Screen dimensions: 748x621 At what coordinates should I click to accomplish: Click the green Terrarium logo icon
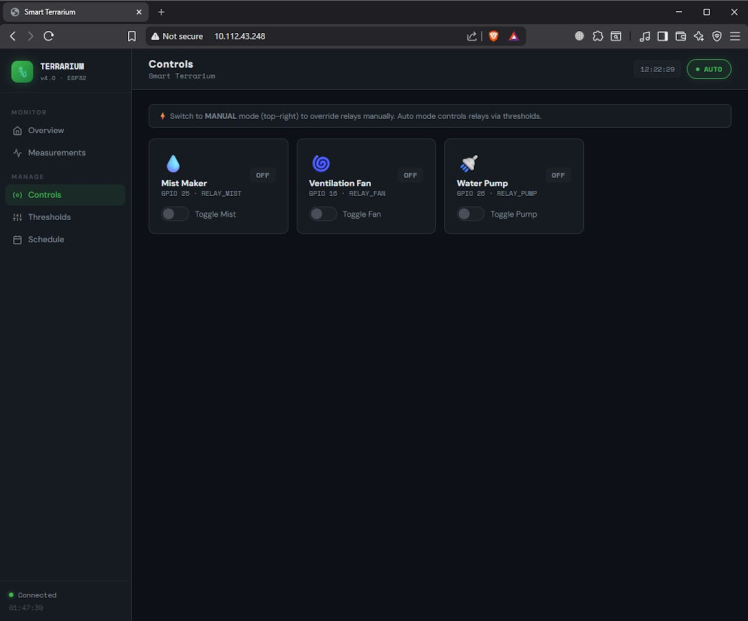(x=22, y=72)
